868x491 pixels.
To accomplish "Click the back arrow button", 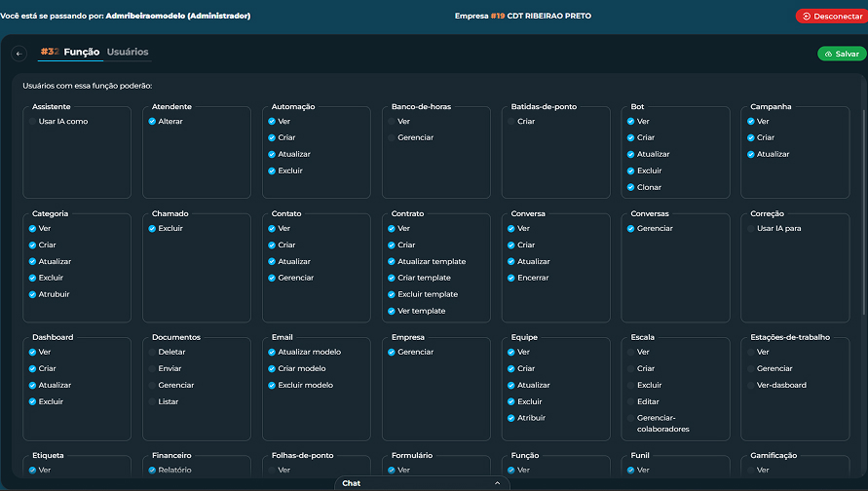I will click(19, 54).
